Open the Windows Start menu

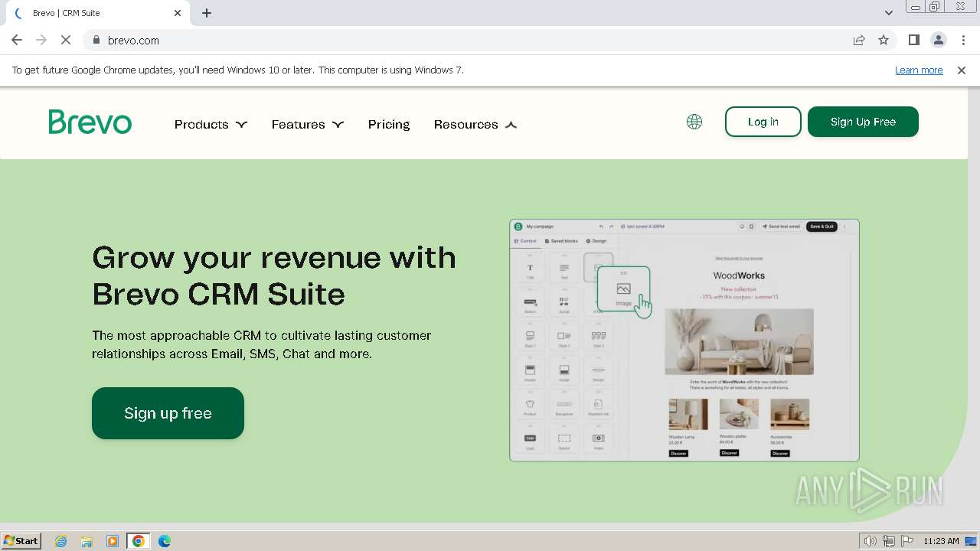pos(21,541)
